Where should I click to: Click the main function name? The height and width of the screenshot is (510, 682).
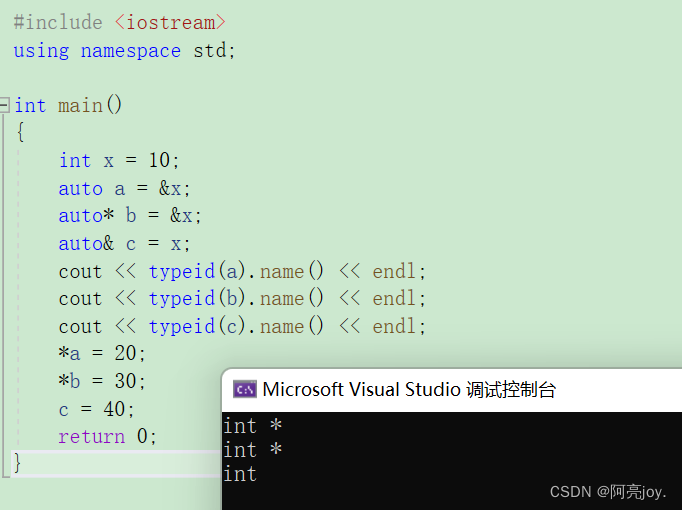pos(80,106)
